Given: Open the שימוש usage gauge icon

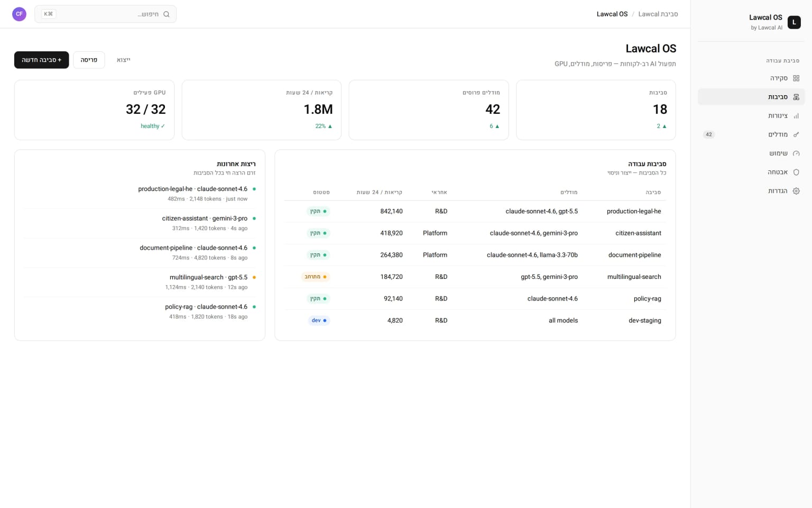Looking at the screenshot, I should [796, 153].
